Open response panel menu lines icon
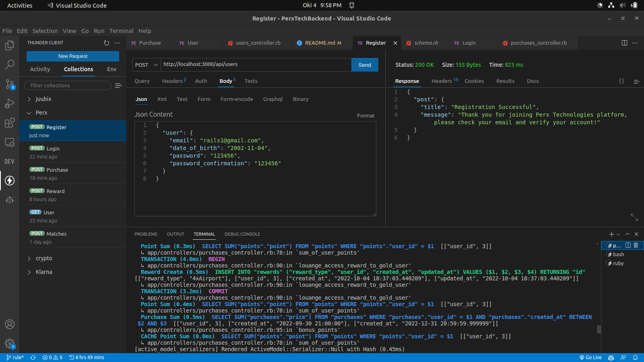This screenshot has width=644, height=362. coord(636,82)
